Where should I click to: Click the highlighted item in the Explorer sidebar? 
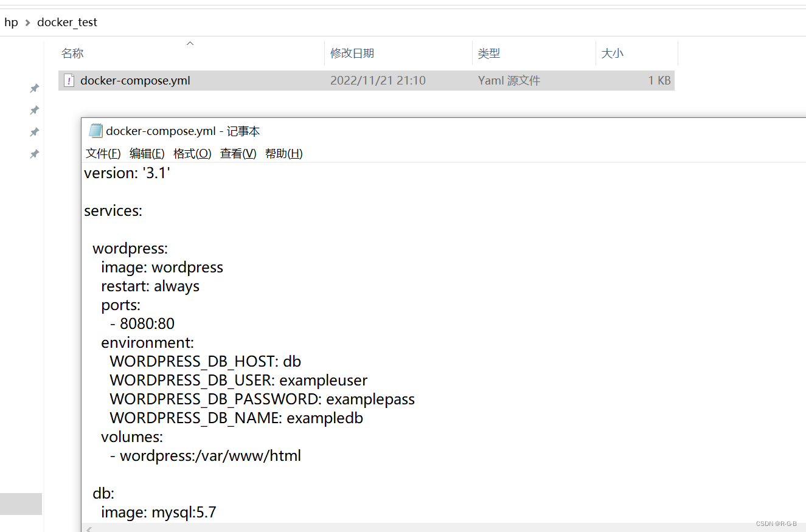coord(21,504)
